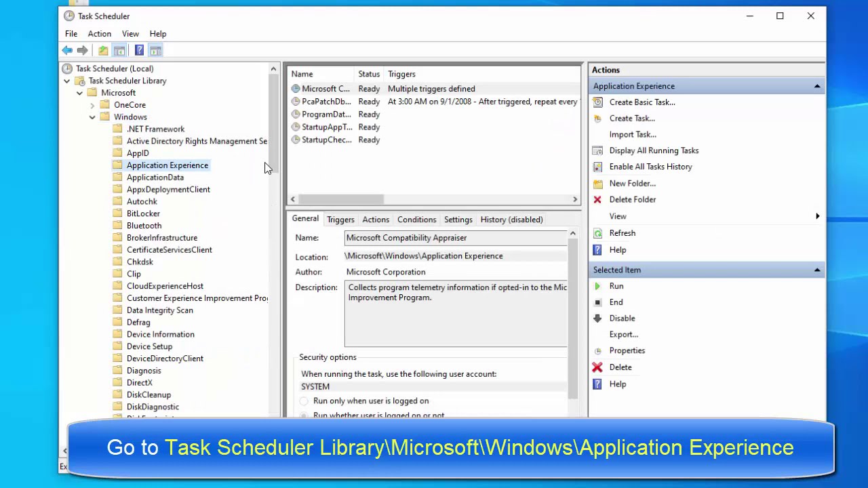Viewport: 868px width, 488px height.
Task: Click the task Name field
Action: click(456, 238)
